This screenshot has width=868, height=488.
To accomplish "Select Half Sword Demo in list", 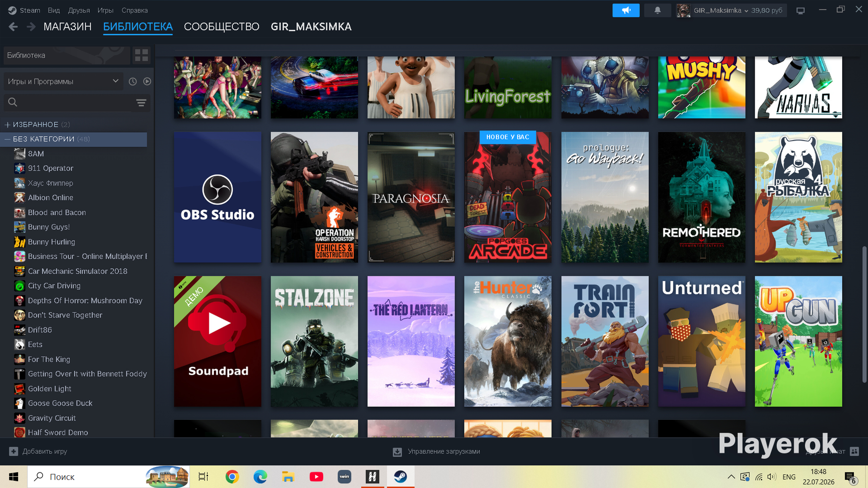I will point(58,432).
